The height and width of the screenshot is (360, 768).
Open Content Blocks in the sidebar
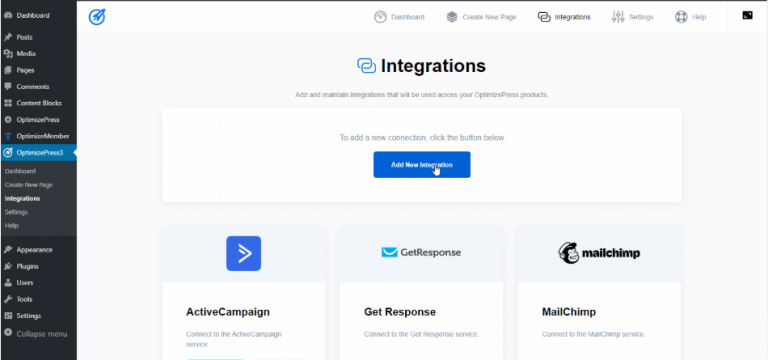38,103
